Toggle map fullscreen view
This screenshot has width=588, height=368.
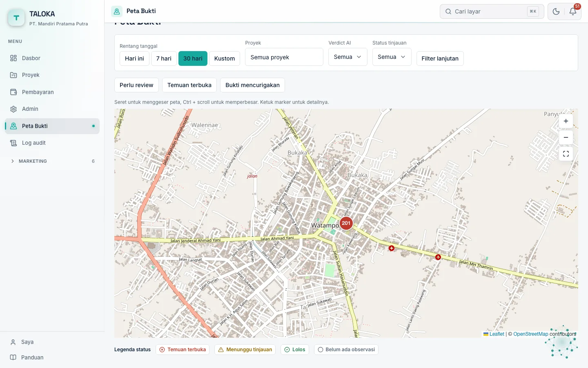click(566, 154)
